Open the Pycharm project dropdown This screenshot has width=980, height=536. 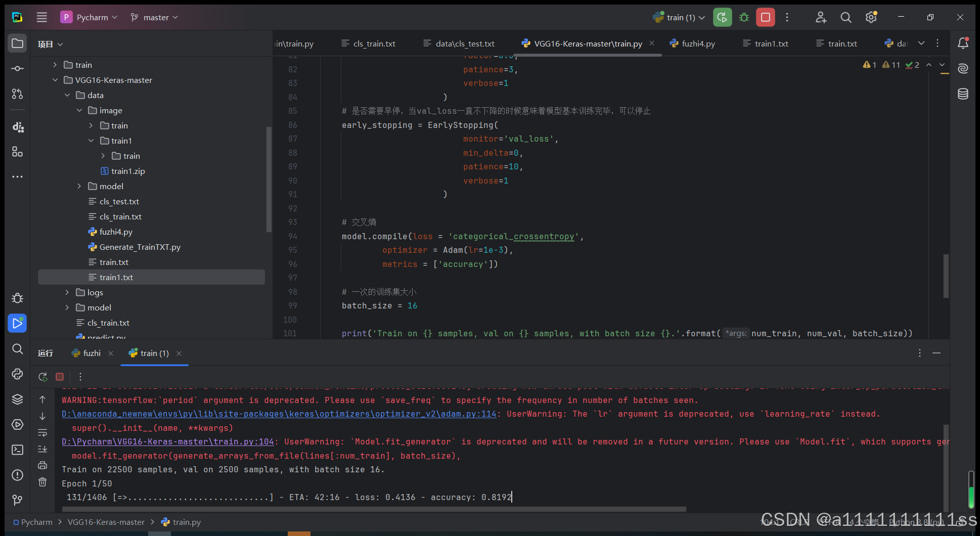(88, 17)
